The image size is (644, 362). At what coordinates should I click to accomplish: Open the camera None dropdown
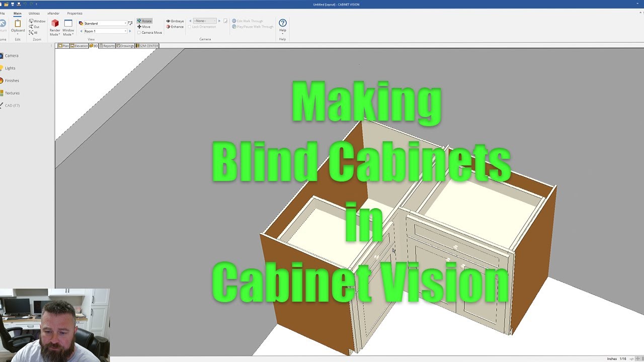click(205, 21)
